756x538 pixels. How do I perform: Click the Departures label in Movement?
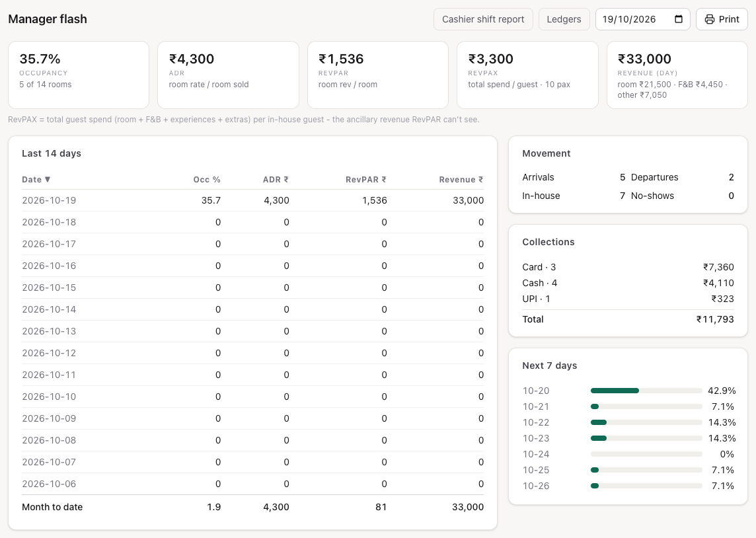point(654,177)
